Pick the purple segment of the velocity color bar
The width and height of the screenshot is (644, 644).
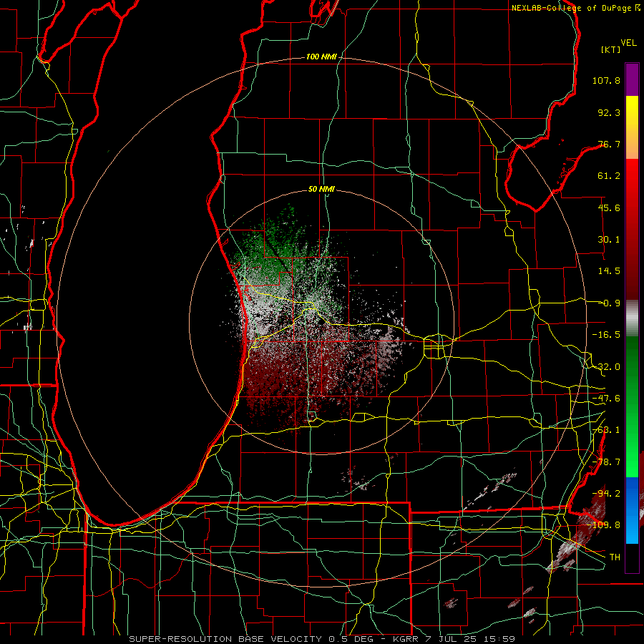(x=632, y=79)
